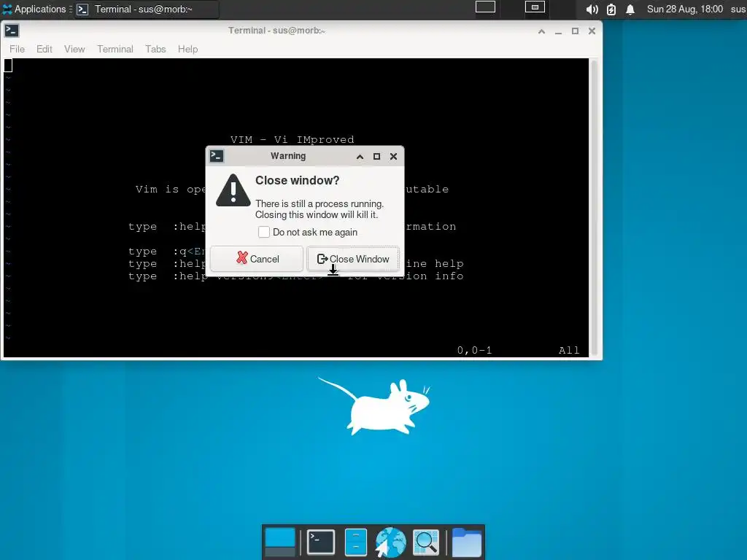
Task: Open the Tabs menu in Terminal
Action: [155, 49]
